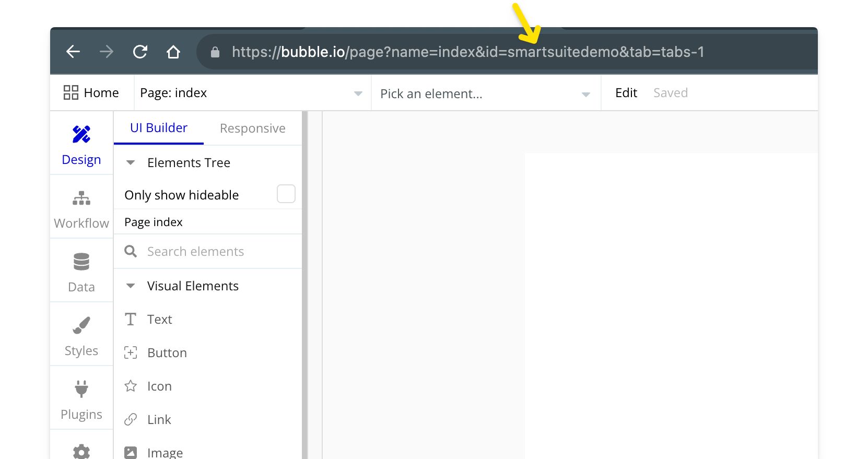This screenshot has width=868, height=459.
Task: Select the UI Builder tab
Action: pyautogui.click(x=159, y=128)
